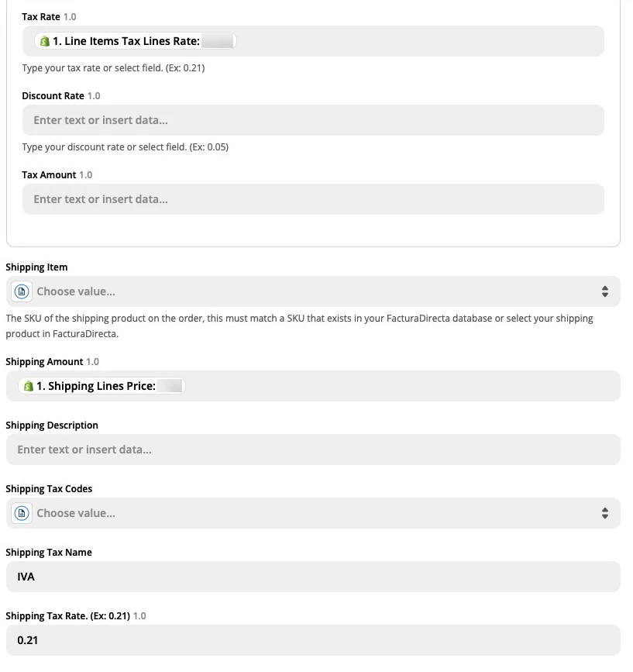
Task: Open the Shipping Tax Codes value selector
Action: (x=310, y=512)
